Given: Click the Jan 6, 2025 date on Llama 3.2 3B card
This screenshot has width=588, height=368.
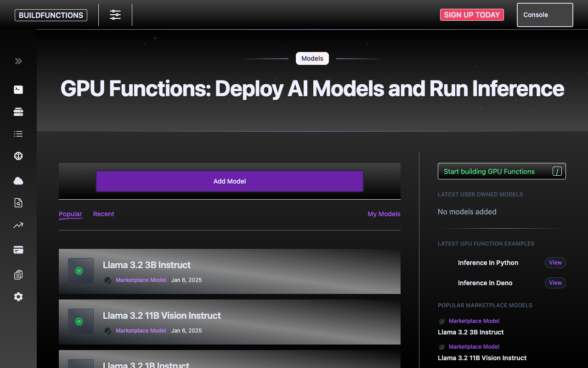Looking at the screenshot, I should click(187, 280).
